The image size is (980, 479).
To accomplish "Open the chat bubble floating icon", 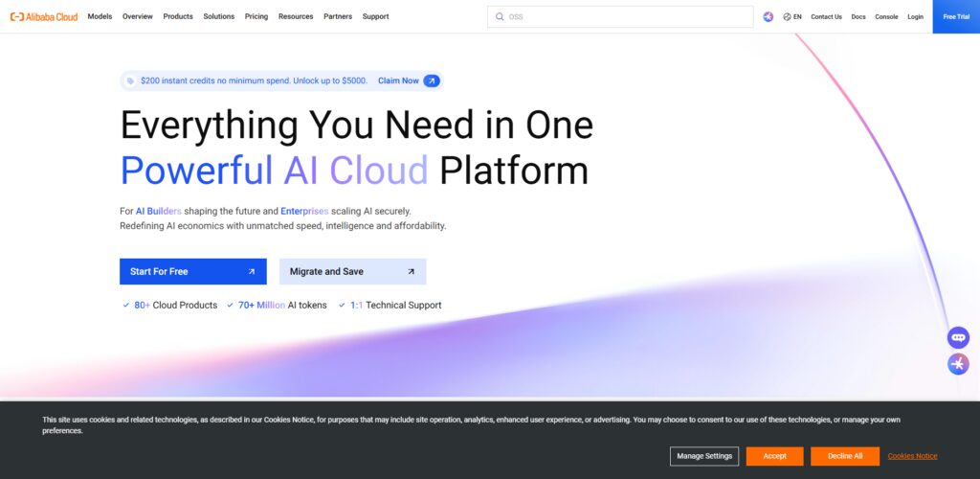I will [958, 337].
